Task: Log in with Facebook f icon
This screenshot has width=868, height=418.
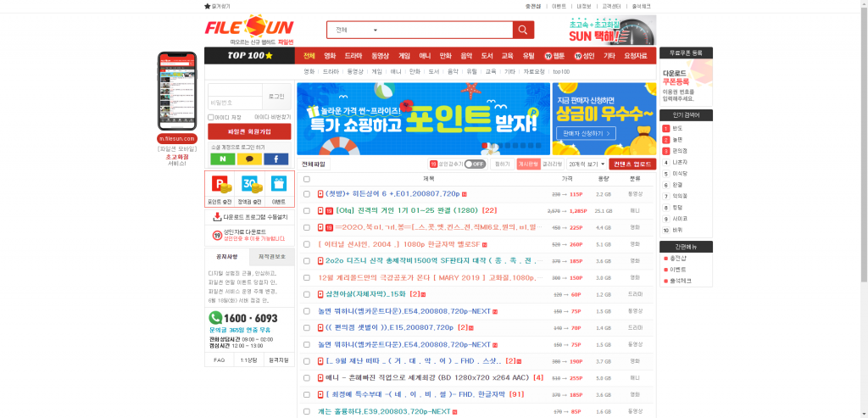Action: click(x=275, y=159)
